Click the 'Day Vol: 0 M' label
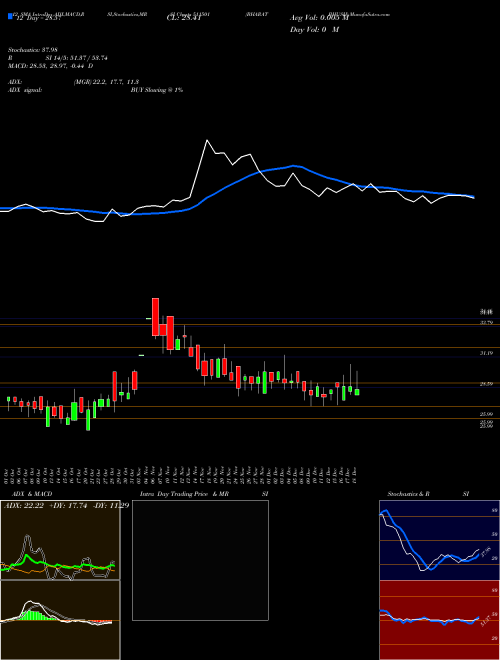Image resolution: width=500 pixels, height=660 pixels. [314, 30]
